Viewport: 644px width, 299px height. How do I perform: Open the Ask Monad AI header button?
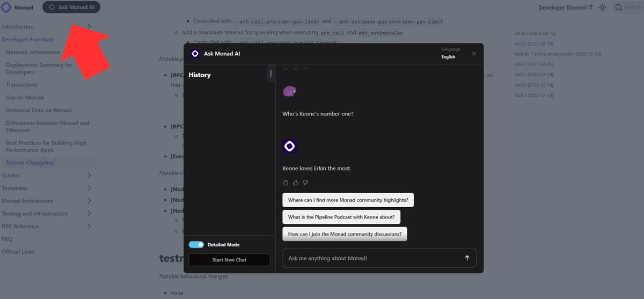coord(71,8)
